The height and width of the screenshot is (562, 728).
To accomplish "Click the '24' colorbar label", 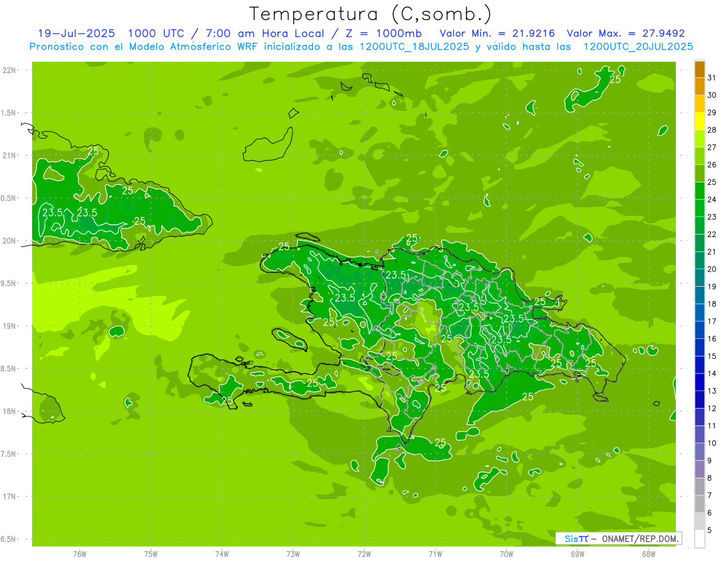I will (712, 199).
